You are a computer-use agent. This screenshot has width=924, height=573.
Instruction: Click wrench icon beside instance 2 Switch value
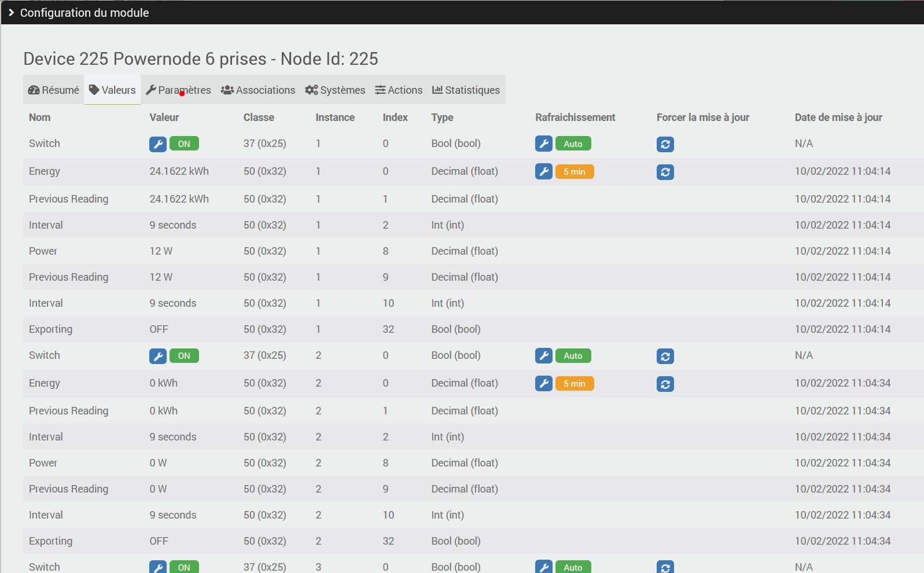coord(158,356)
